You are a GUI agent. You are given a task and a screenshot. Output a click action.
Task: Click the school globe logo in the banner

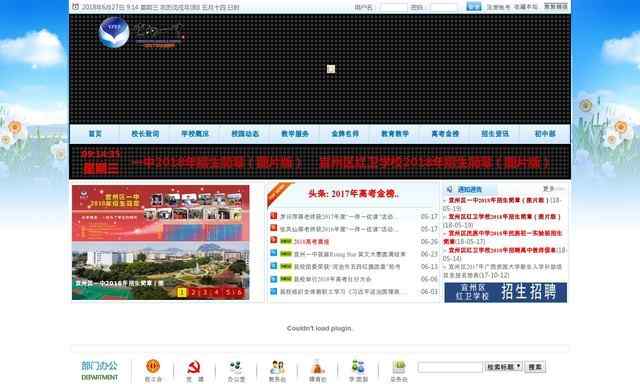click(114, 32)
